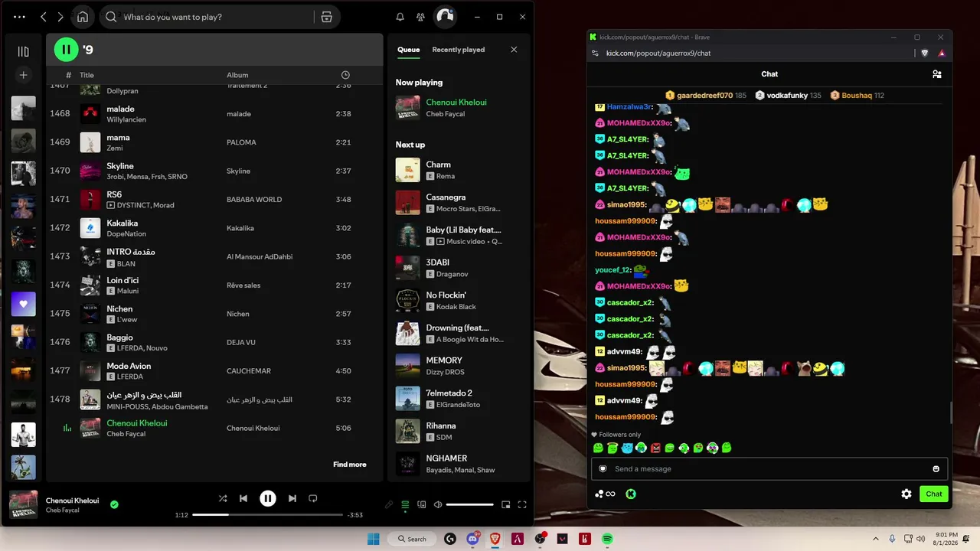Mute Spotify with the speaker icon
980x551 pixels.
tap(438, 504)
